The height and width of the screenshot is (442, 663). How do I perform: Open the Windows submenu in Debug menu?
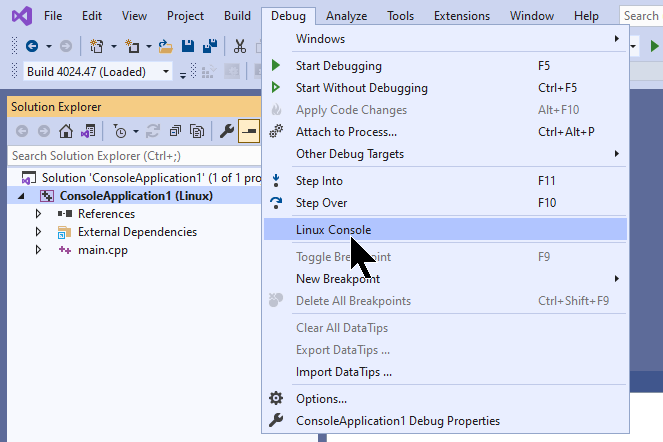pos(445,39)
